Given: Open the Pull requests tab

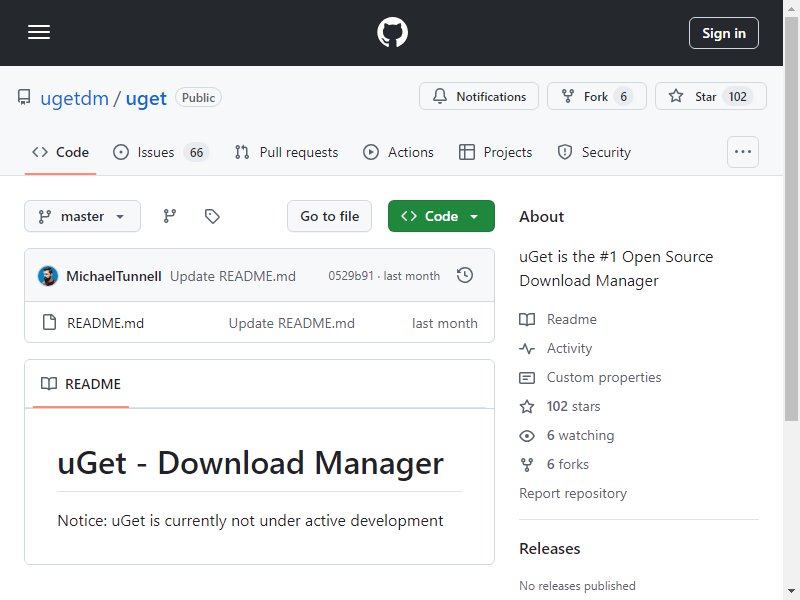Looking at the screenshot, I should point(286,152).
